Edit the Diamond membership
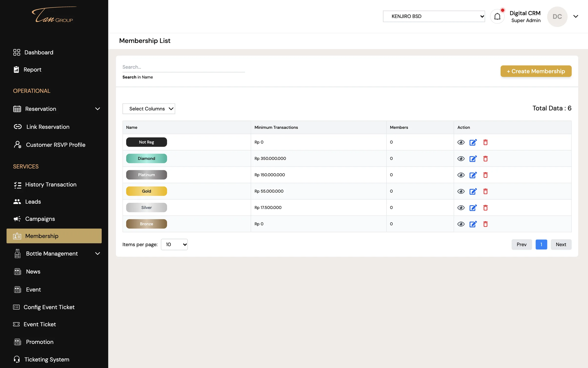Screen dimensions: 588x368 tap(473, 158)
